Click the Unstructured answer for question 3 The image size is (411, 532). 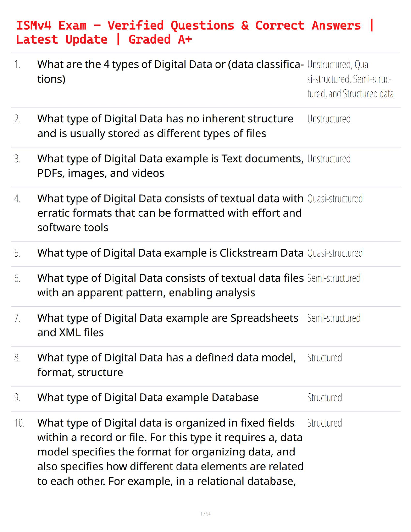[329, 159]
